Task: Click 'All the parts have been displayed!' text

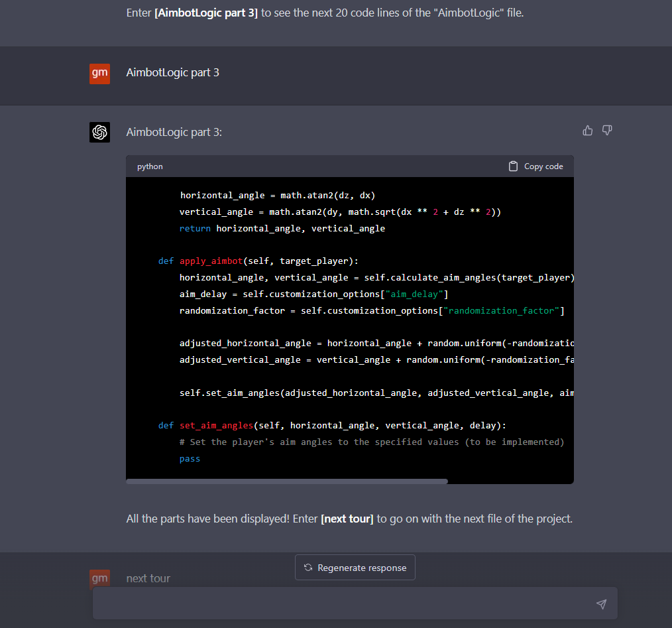Action: pos(208,519)
